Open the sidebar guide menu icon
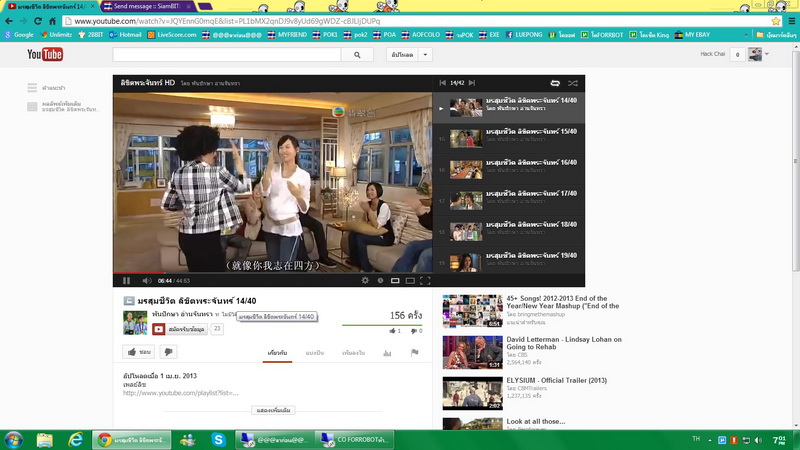This screenshot has height=450, width=800. click(32, 88)
